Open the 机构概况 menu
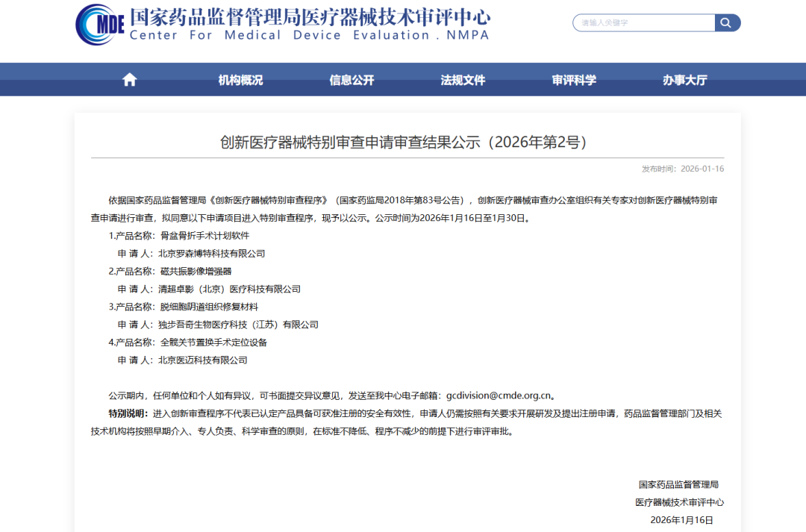The image size is (806, 532). click(240, 80)
